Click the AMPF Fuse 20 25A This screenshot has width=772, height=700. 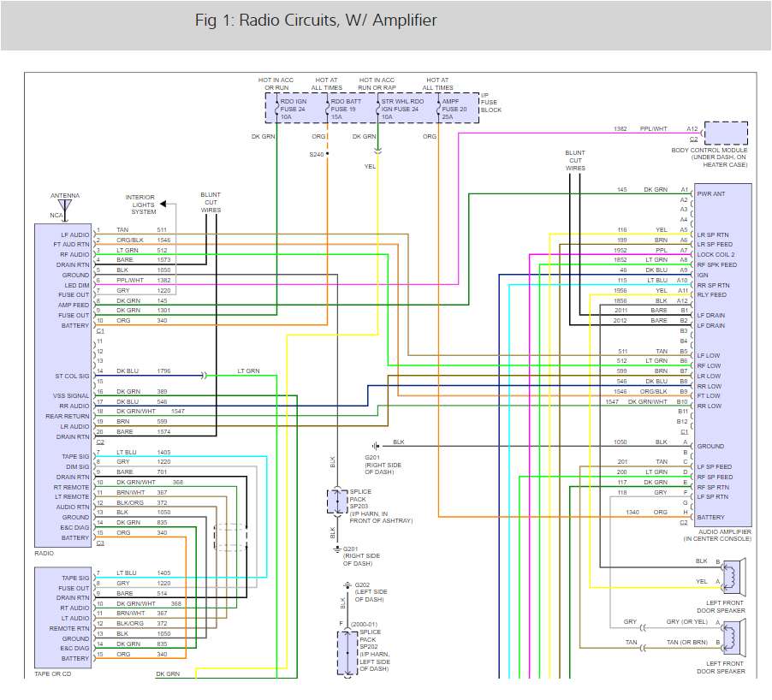tap(455, 107)
